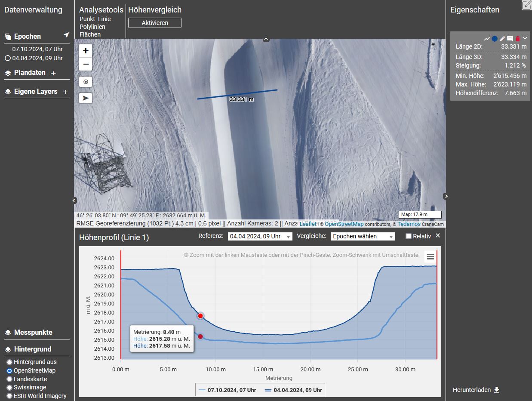Image resolution: width=532 pixels, height=401 pixels.
Task: Collapse the properties card using chevron
Action: 525,38
